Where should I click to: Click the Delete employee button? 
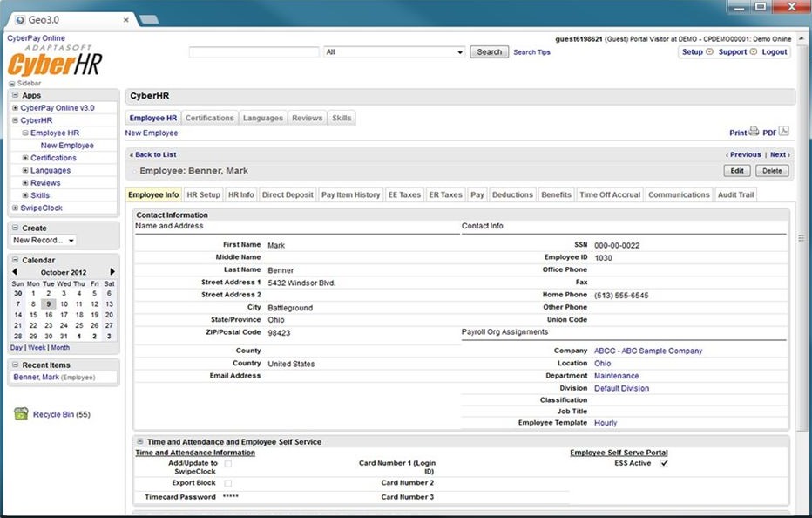coord(772,171)
